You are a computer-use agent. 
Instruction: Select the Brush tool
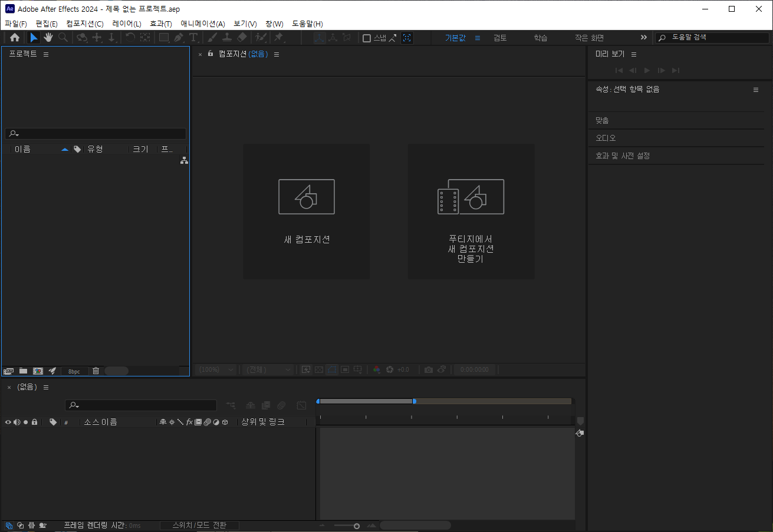click(x=213, y=38)
